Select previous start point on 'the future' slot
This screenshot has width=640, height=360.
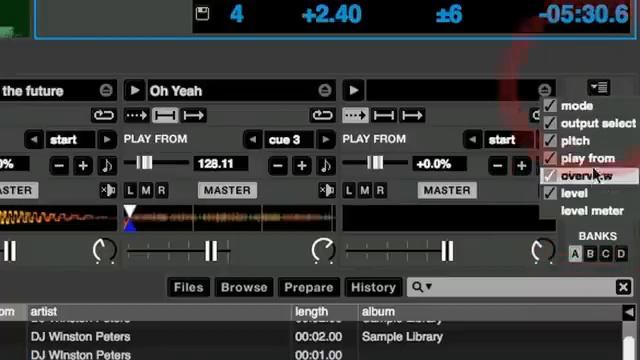[34, 140]
